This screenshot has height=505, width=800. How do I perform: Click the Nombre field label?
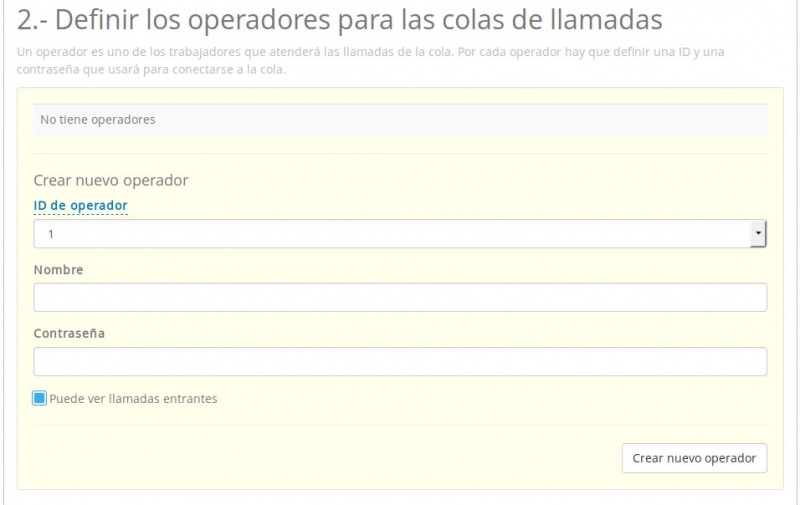[x=58, y=270]
